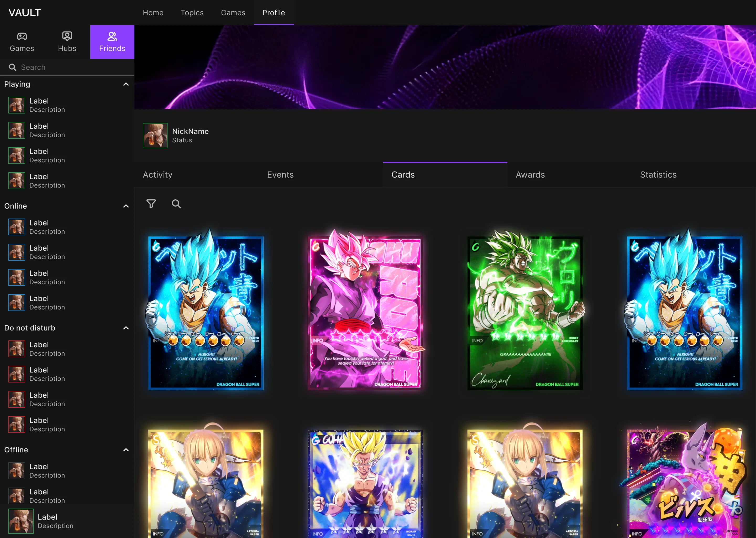Click the filter funnel icon above cards
The height and width of the screenshot is (538, 756).
[x=151, y=204]
